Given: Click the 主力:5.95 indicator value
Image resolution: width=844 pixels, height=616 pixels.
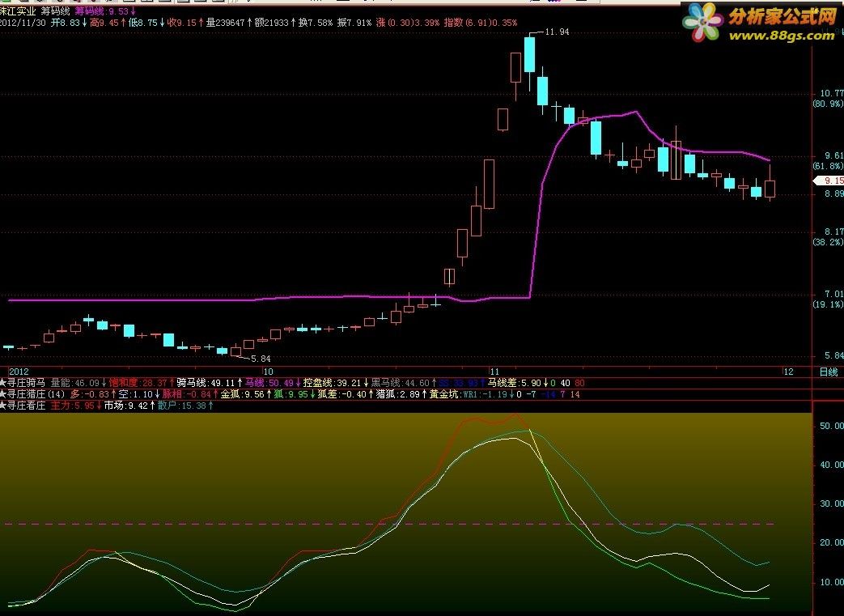Looking at the screenshot, I should [x=75, y=406].
